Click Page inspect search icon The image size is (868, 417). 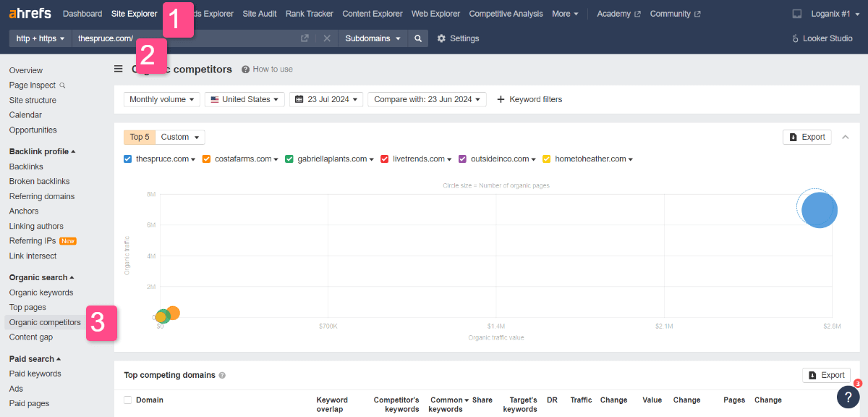(x=62, y=85)
